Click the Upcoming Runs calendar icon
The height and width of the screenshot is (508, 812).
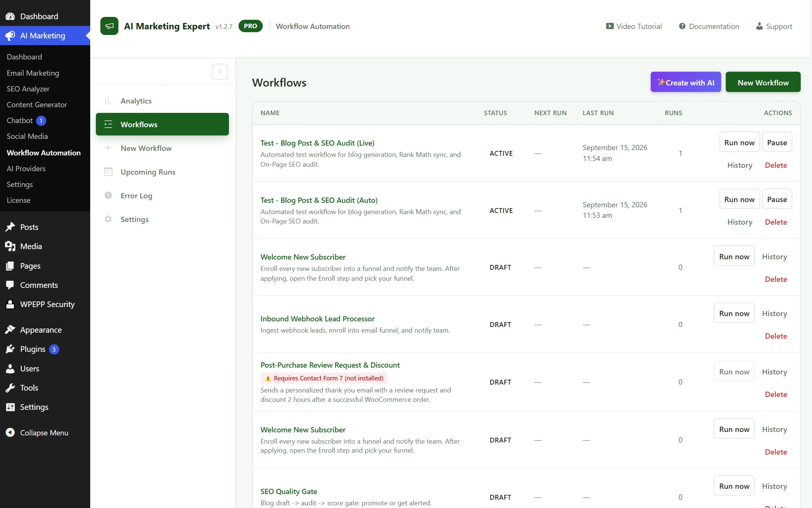[x=108, y=172]
